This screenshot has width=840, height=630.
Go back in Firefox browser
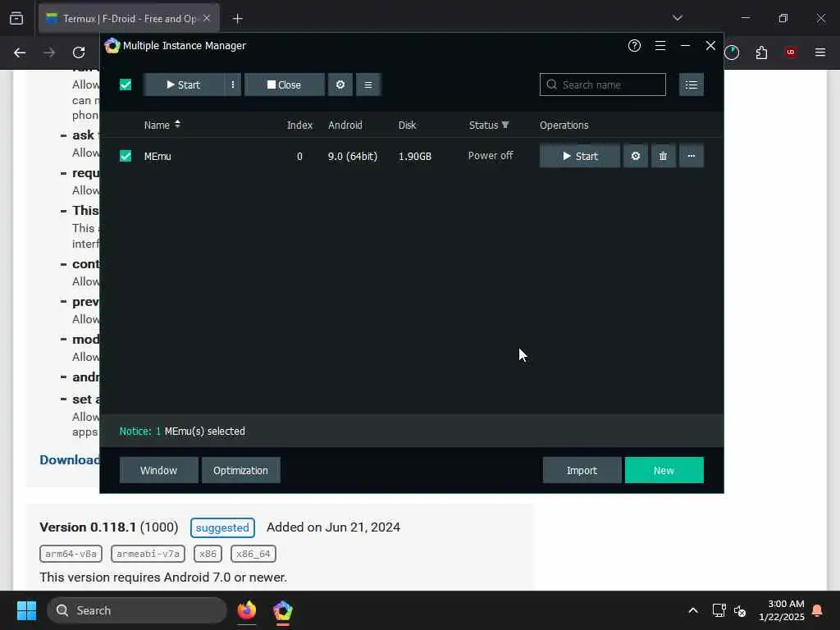[x=20, y=52]
